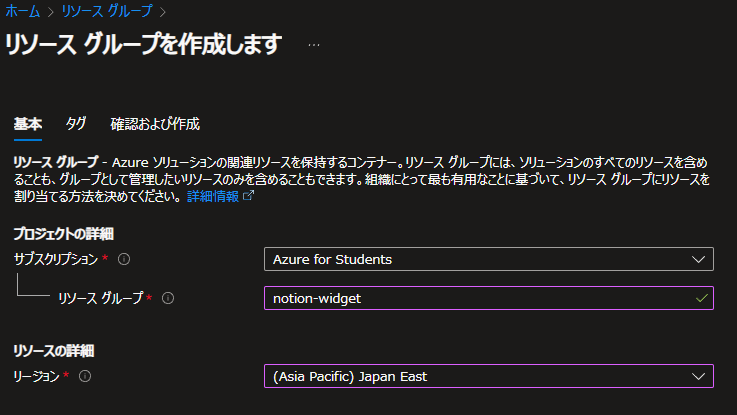The image size is (737, 415).
Task: Open Azure for Students subscription dropdown
Action: click(x=489, y=259)
